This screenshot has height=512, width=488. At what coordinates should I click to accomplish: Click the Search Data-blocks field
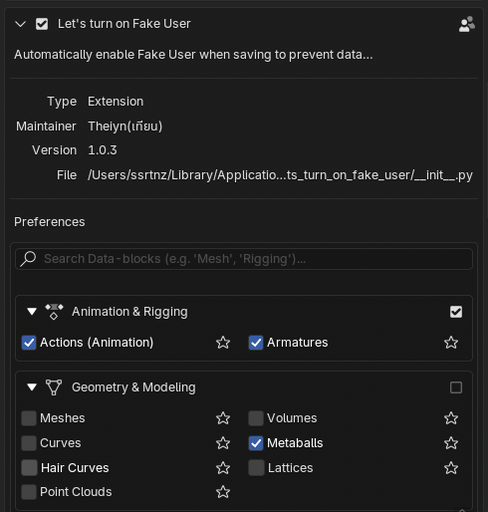[x=244, y=259]
